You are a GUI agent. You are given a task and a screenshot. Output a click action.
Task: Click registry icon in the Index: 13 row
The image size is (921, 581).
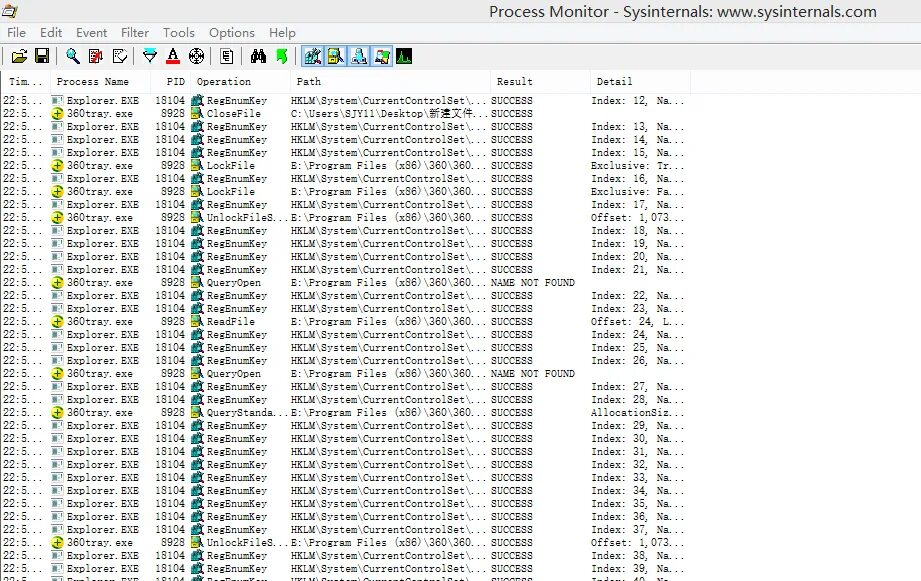[x=197, y=126]
